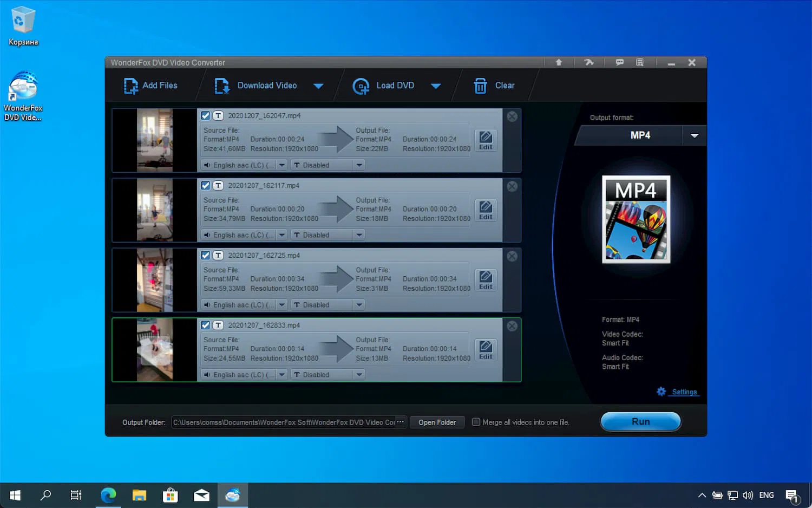
Task: Open the Recycle Bin desktop icon
Action: click(23, 26)
